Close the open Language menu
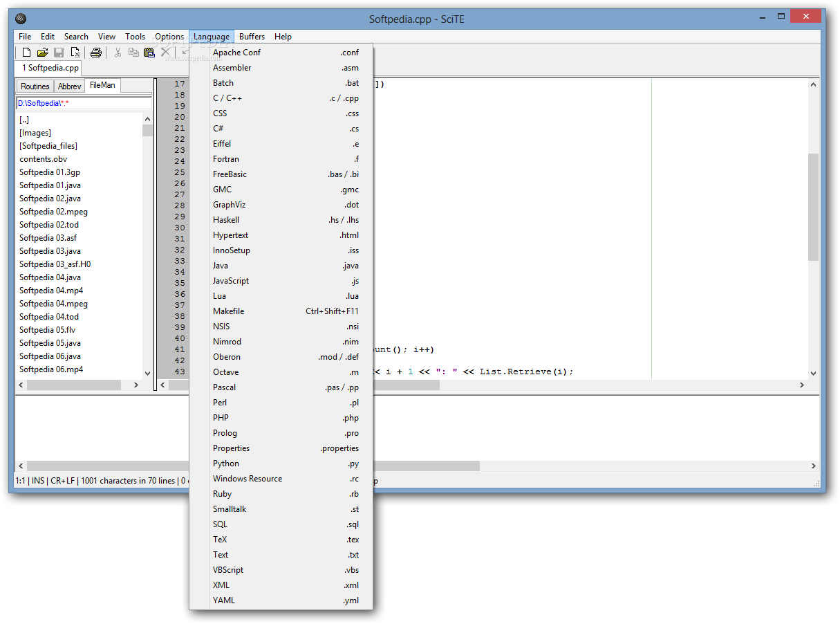The width and height of the screenshot is (840, 624). tap(212, 37)
